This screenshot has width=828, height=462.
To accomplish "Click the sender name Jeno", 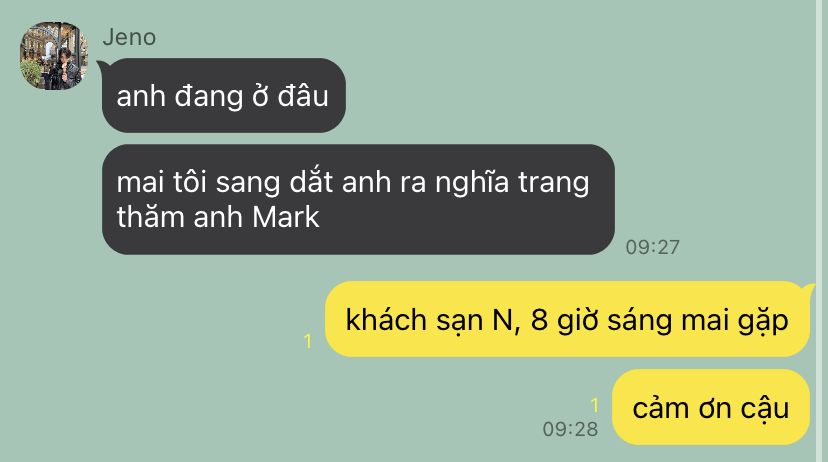I will pos(129,37).
